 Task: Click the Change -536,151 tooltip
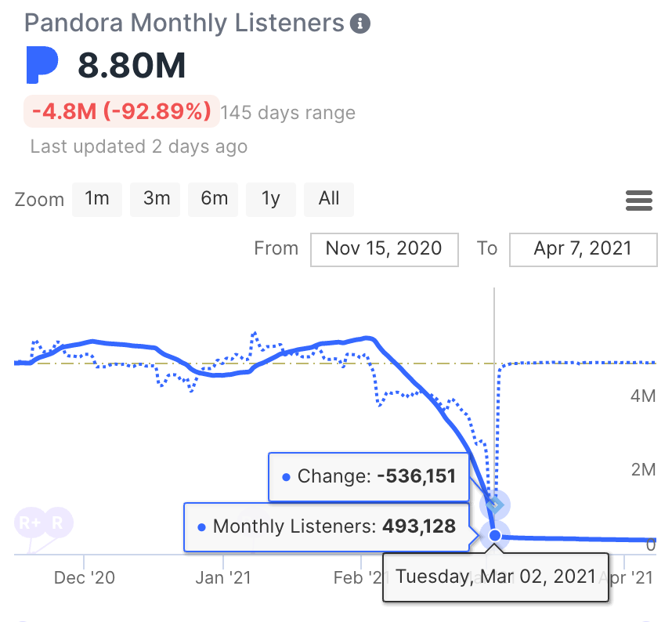tap(368, 476)
